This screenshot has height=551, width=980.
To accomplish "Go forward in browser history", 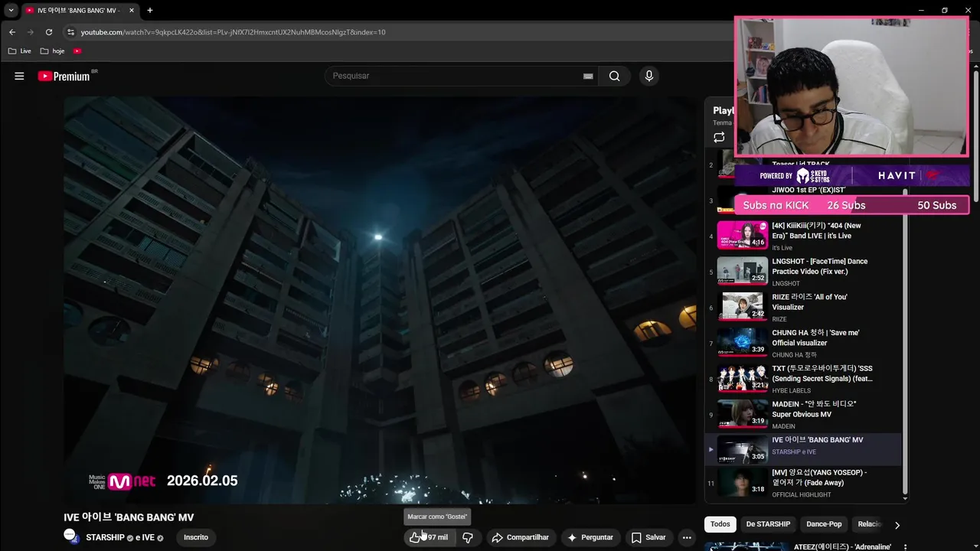I will 31,32.
